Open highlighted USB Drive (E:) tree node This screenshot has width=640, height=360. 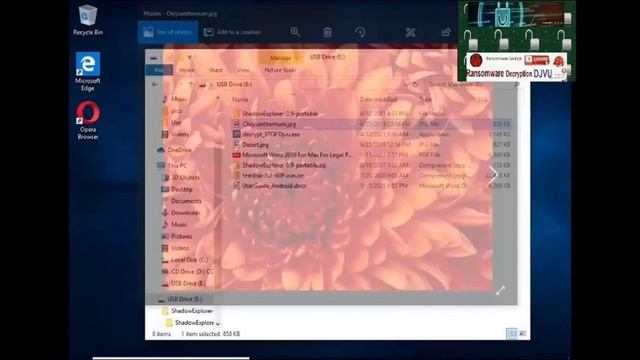(x=180, y=299)
